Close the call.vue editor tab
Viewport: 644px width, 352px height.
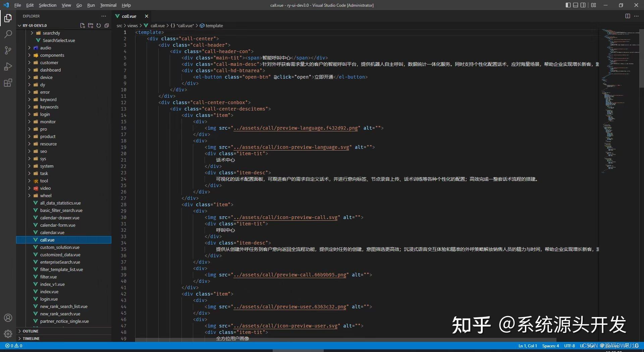click(147, 16)
